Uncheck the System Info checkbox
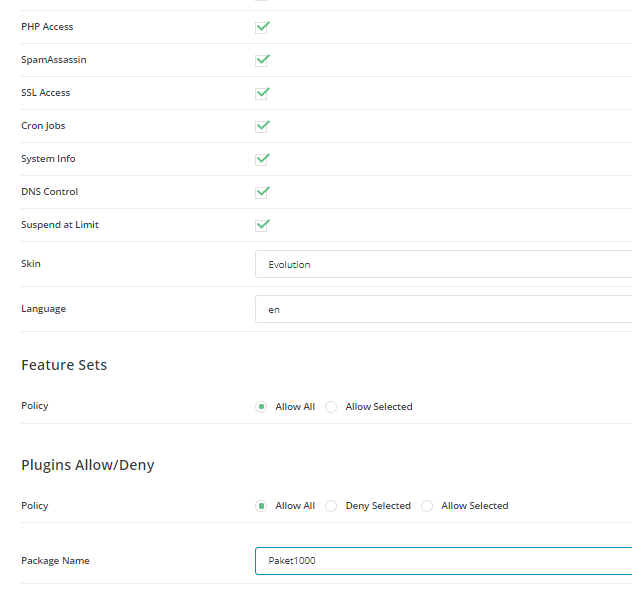The width and height of the screenshot is (632, 597). [x=262, y=160]
